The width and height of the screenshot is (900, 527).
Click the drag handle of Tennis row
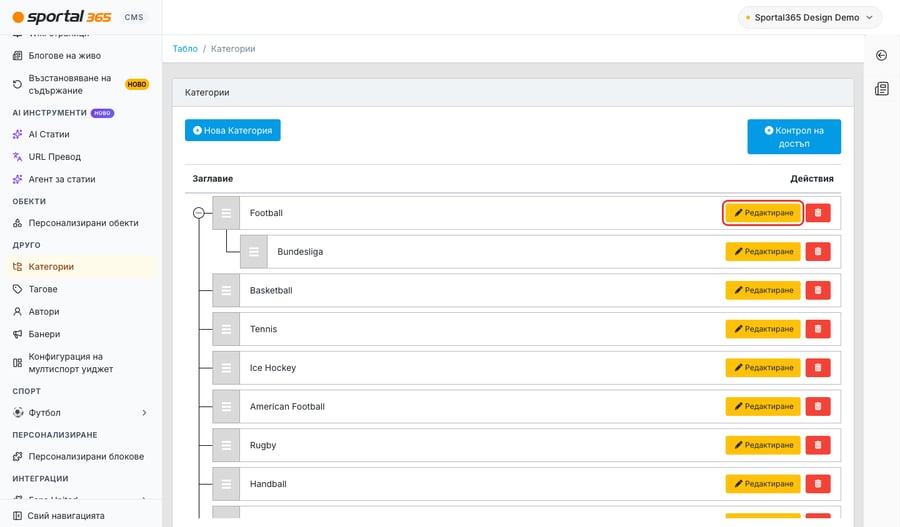pos(226,329)
